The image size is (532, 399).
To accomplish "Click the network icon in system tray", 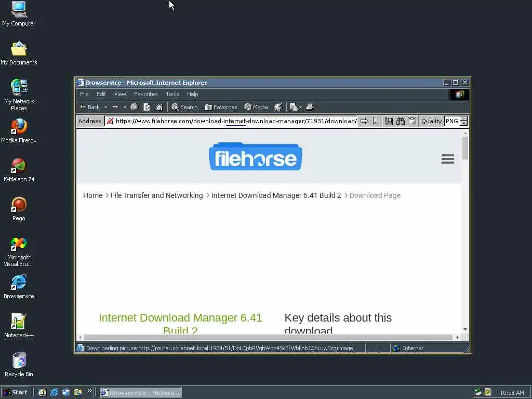I will point(478,392).
